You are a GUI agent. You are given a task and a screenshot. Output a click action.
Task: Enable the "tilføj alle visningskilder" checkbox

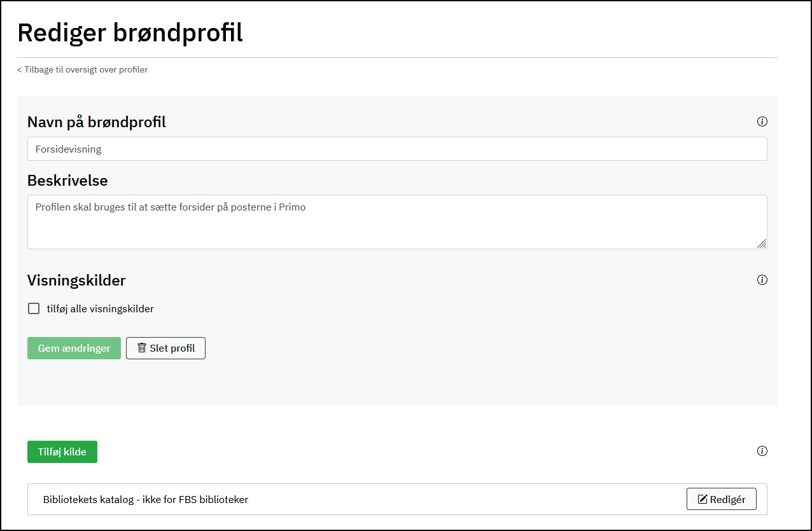(34, 308)
